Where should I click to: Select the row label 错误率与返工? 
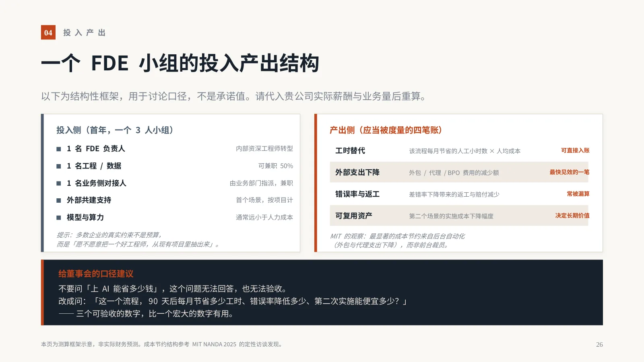tap(357, 194)
